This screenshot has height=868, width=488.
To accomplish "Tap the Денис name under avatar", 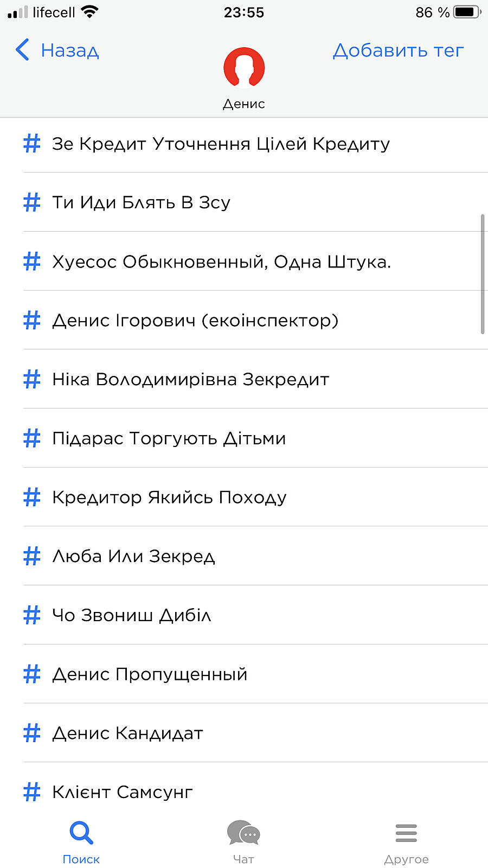I will (x=244, y=104).
